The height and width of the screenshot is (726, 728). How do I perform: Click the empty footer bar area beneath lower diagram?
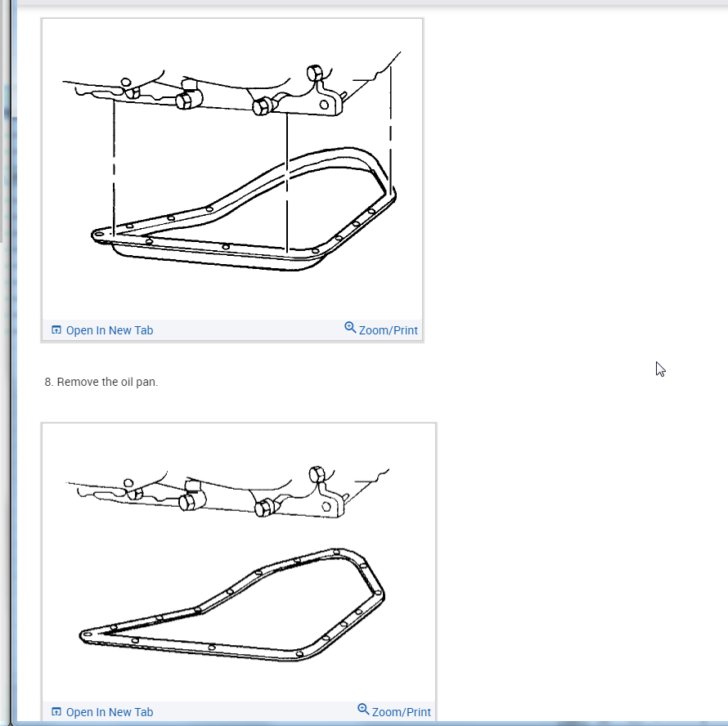click(x=254, y=711)
